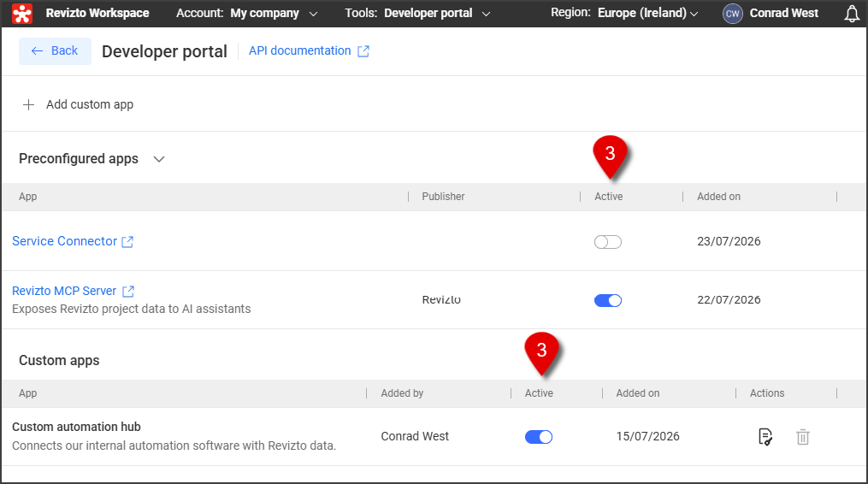
Task: Click plus icon for Add custom app
Action: click(28, 104)
